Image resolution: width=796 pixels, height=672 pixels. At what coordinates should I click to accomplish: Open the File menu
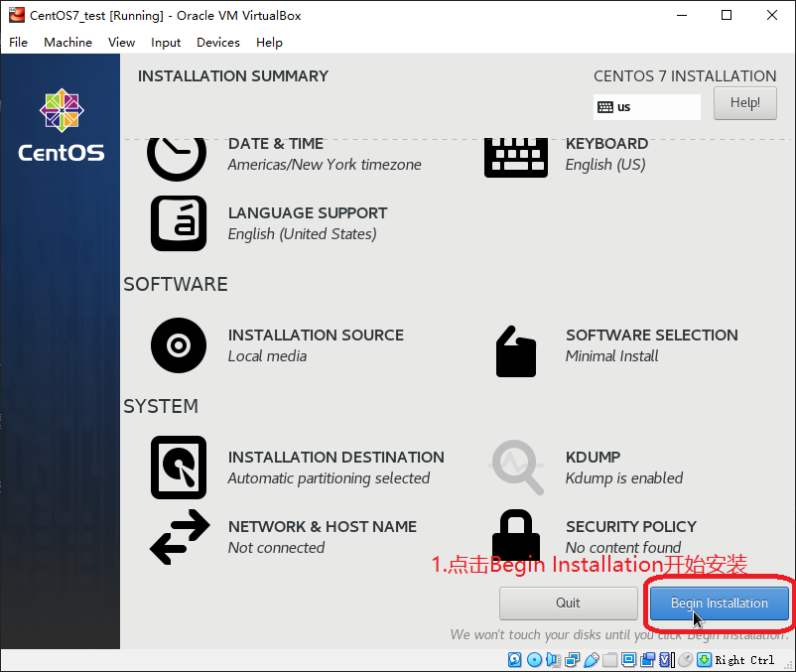point(18,42)
